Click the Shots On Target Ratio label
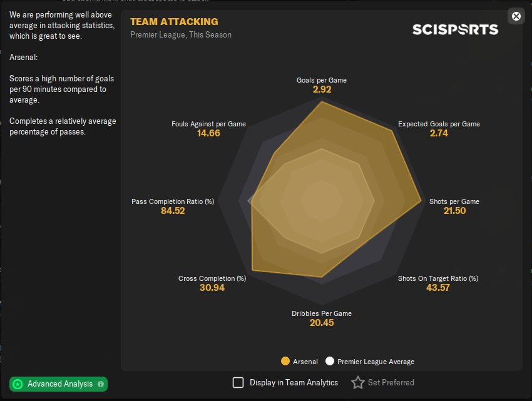This screenshot has width=532, height=401. tap(438, 278)
